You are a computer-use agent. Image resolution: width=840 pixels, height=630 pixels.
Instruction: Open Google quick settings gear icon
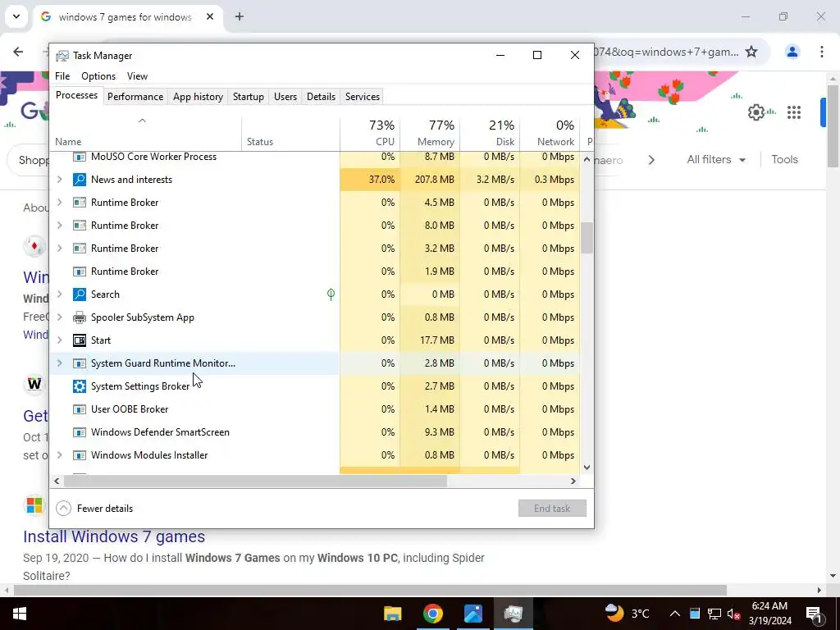(756, 112)
